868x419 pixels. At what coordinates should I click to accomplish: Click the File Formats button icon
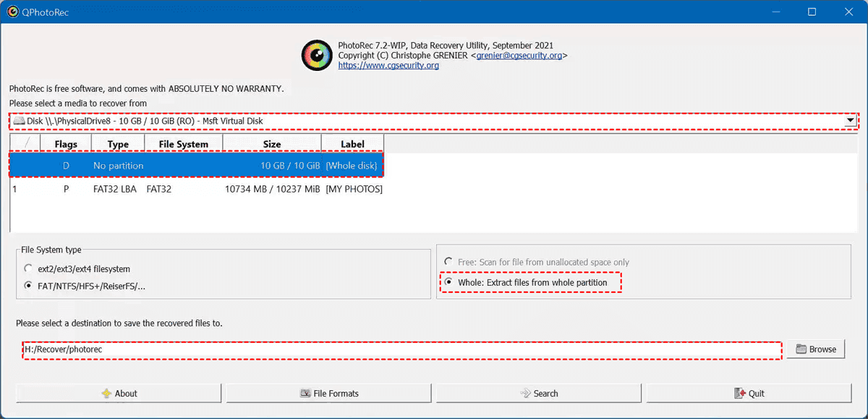tap(305, 394)
